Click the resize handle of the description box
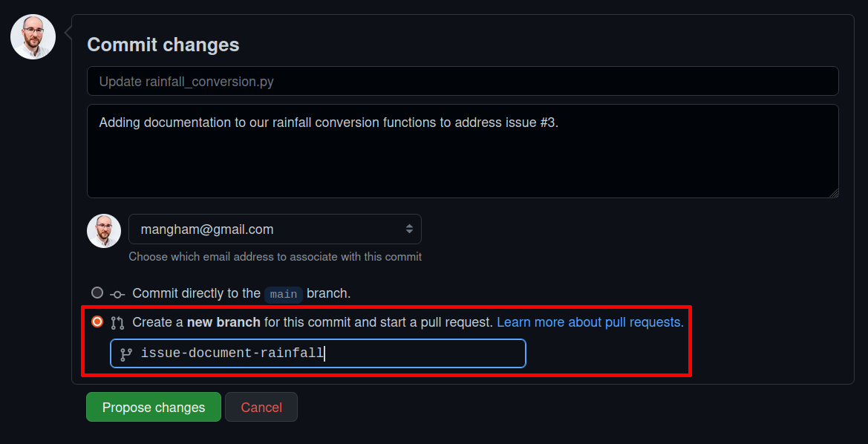The image size is (868, 444). 834,193
